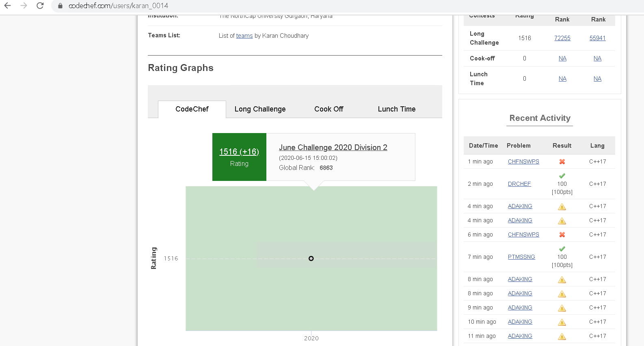Click Cook-off country rank NA link
The height and width of the screenshot is (346, 644).
[x=597, y=58]
